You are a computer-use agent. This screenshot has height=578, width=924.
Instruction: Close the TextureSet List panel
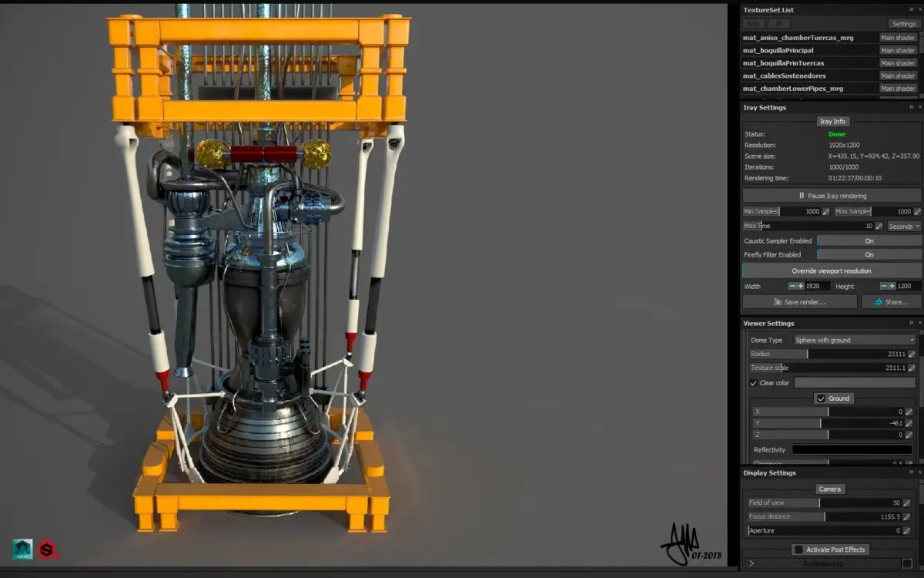click(919, 9)
